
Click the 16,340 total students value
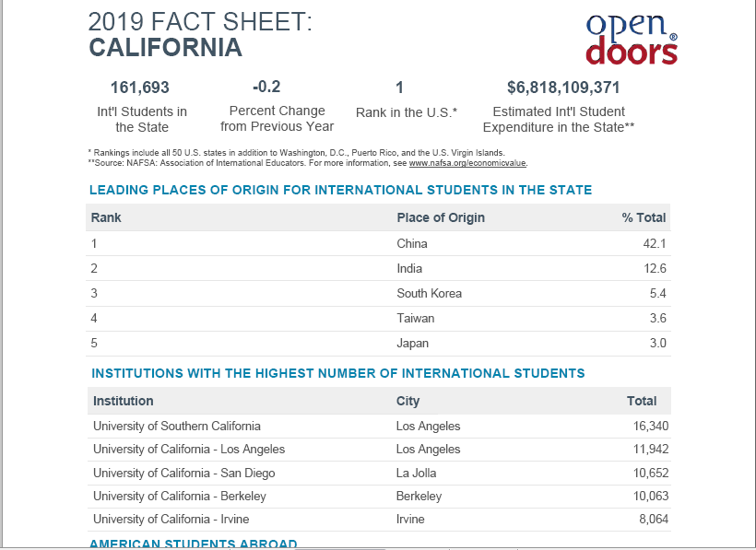[x=650, y=426]
